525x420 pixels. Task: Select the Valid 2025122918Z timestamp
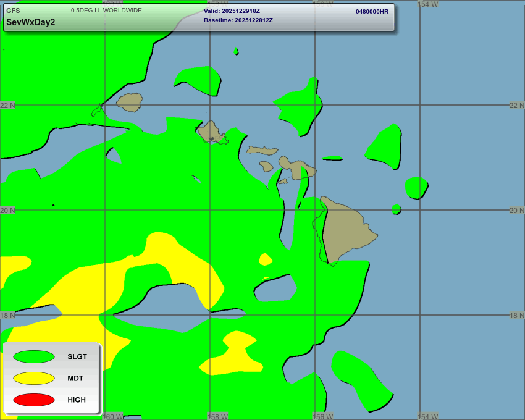pos(232,11)
